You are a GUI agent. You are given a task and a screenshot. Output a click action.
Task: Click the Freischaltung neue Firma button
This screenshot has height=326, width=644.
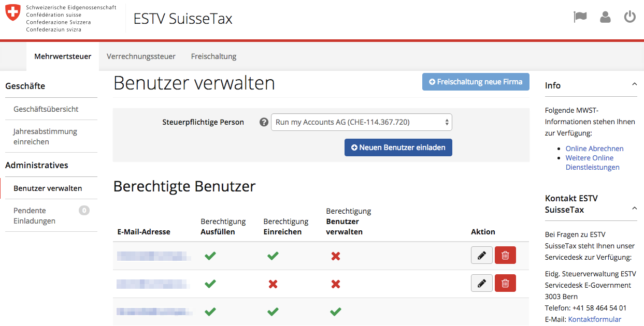pos(476,82)
